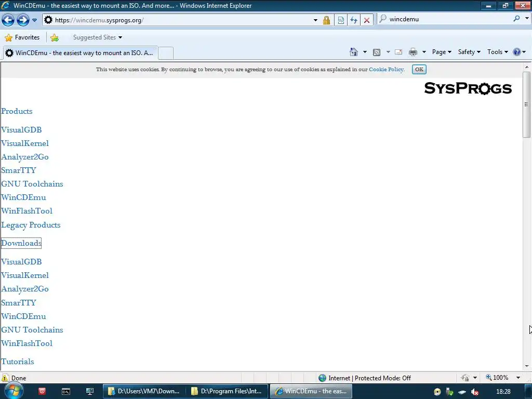Open GNU Toolchains under Products
Screen dimensions: 532x399
tap(32, 184)
